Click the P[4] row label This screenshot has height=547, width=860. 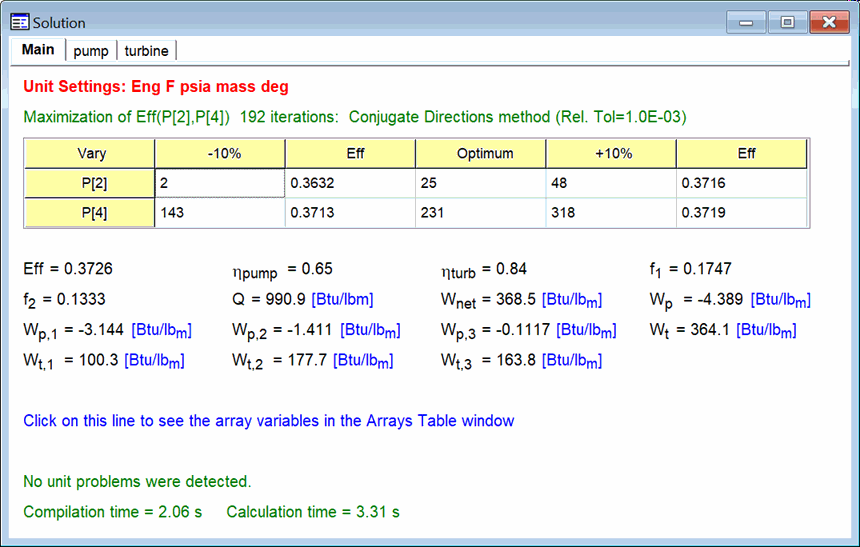coord(90,213)
